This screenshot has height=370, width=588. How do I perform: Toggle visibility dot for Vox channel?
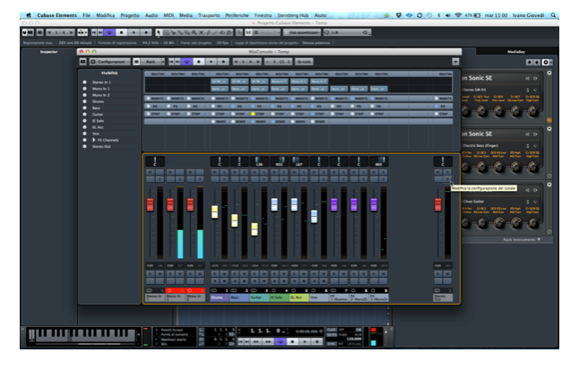84,133
